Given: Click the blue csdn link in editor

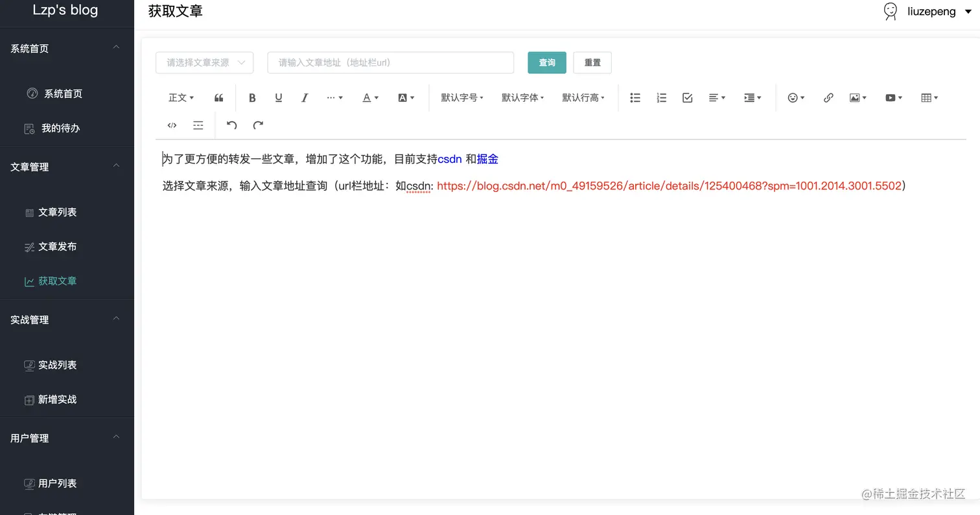Looking at the screenshot, I should click(450, 159).
